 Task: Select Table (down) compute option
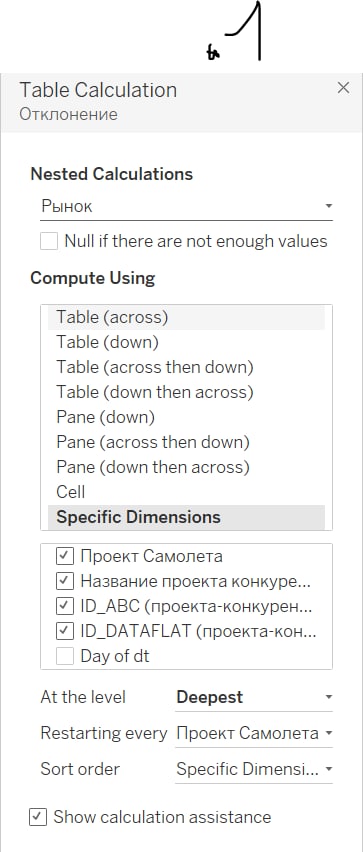(186, 342)
